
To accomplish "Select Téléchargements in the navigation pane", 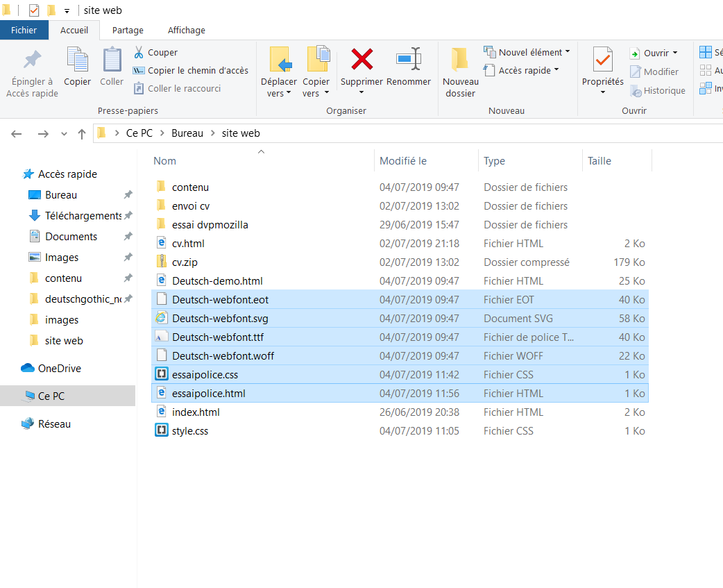I will (83, 216).
